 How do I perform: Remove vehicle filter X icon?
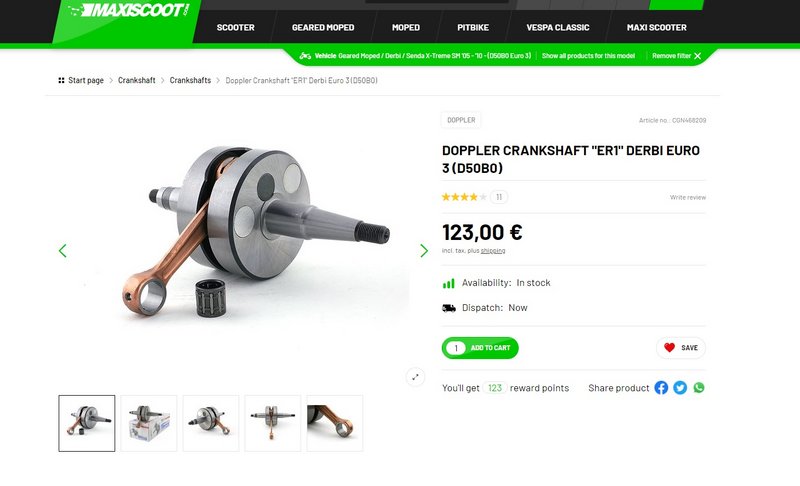pyautogui.click(x=697, y=56)
